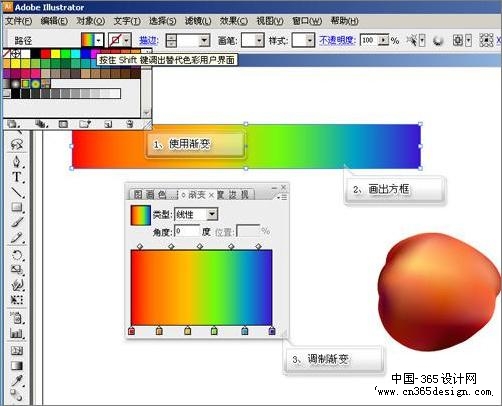Screen dimensions: 502x406
Task: Select the Column Graph tool
Action: [17, 333]
